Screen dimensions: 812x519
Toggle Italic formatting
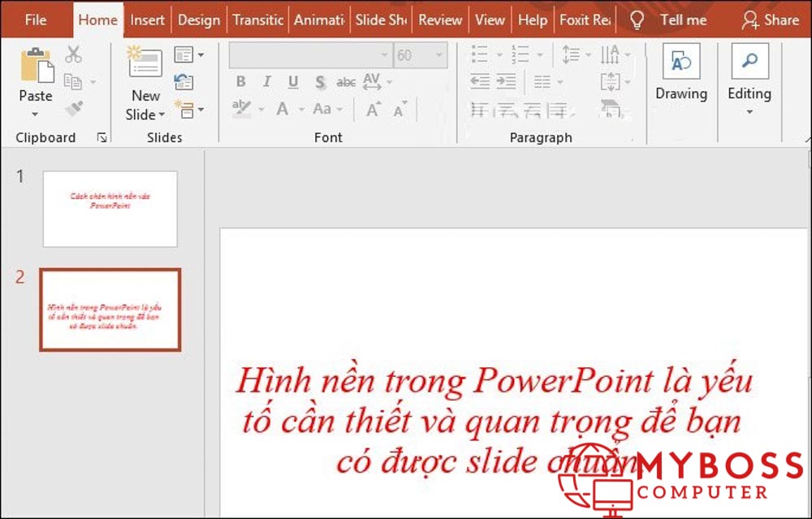(267, 82)
